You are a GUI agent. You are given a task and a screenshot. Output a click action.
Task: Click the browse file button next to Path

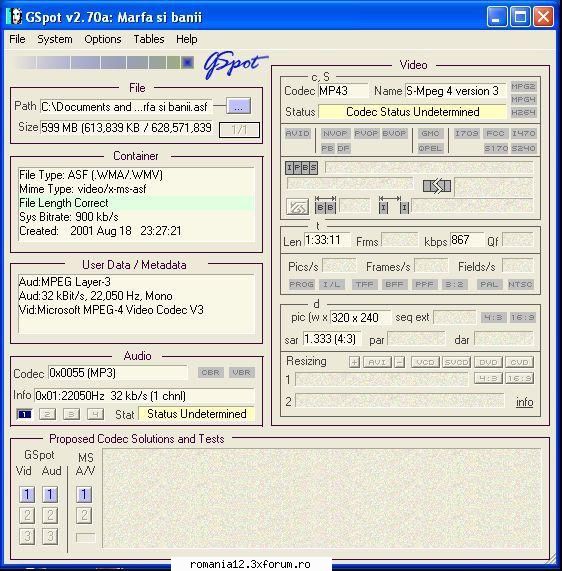238,106
